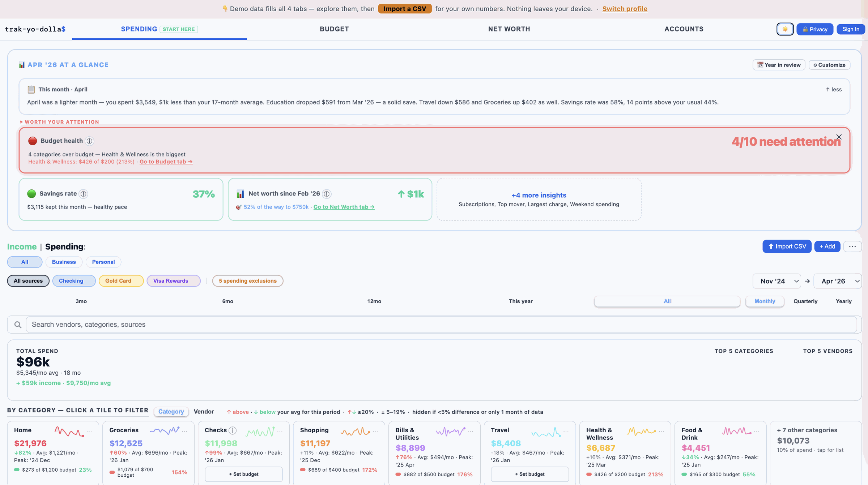Image resolution: width=868 pixels, height=485 pixels.
Task: Open the Checks tile info icon
Action: pos(233,430)
